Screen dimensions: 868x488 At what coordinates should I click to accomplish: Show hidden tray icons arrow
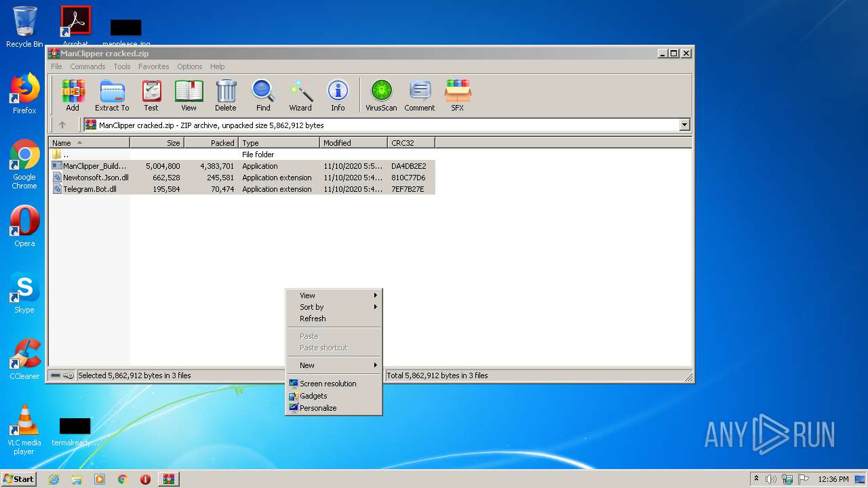pyautogui.click(x=756, y=479)
